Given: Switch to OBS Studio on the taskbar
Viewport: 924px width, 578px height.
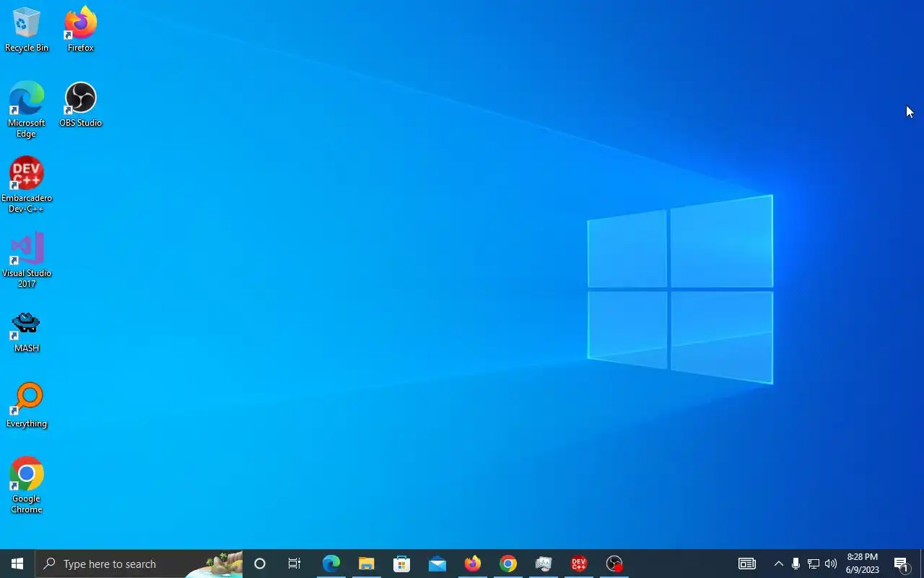Looking at the screenshot, I should pos(614,564).
